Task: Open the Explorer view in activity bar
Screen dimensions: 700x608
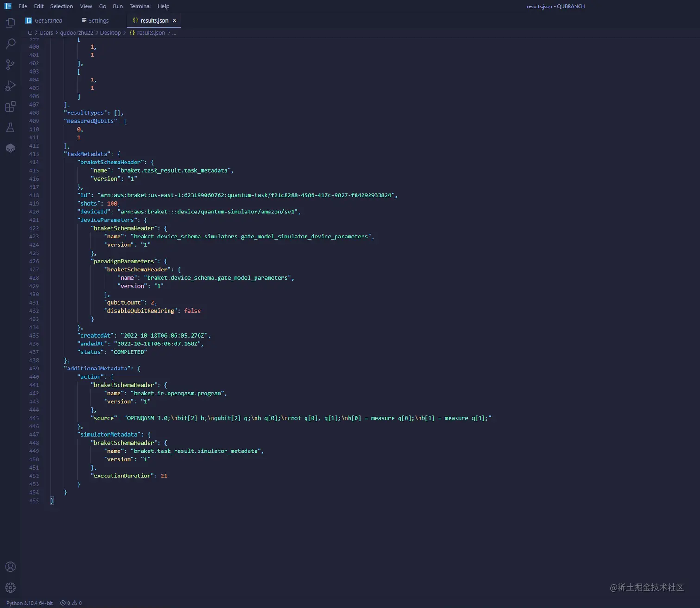Action: point(10,23)
